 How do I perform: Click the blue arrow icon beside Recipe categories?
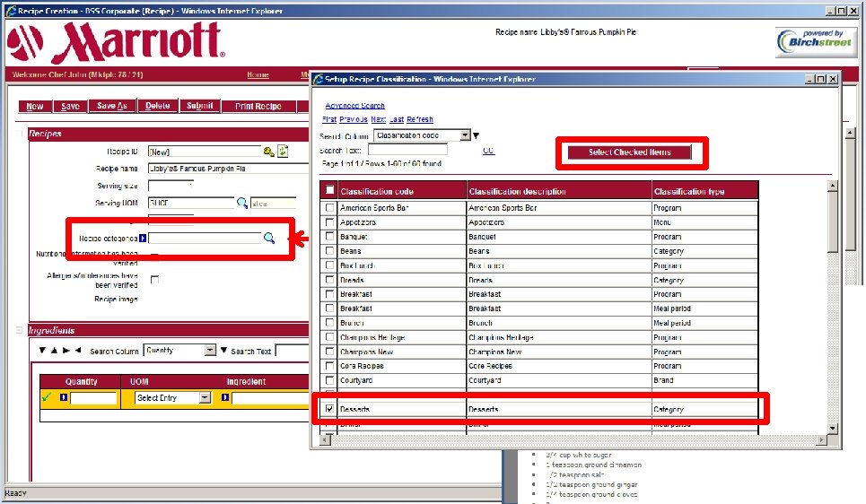[x=143, y=239]
